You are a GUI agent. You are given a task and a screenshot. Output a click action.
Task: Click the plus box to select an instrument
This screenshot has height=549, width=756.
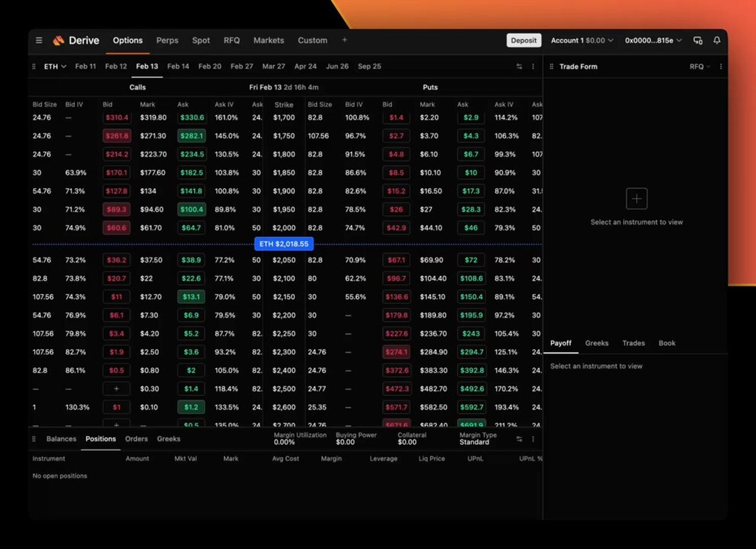[636, 199]
